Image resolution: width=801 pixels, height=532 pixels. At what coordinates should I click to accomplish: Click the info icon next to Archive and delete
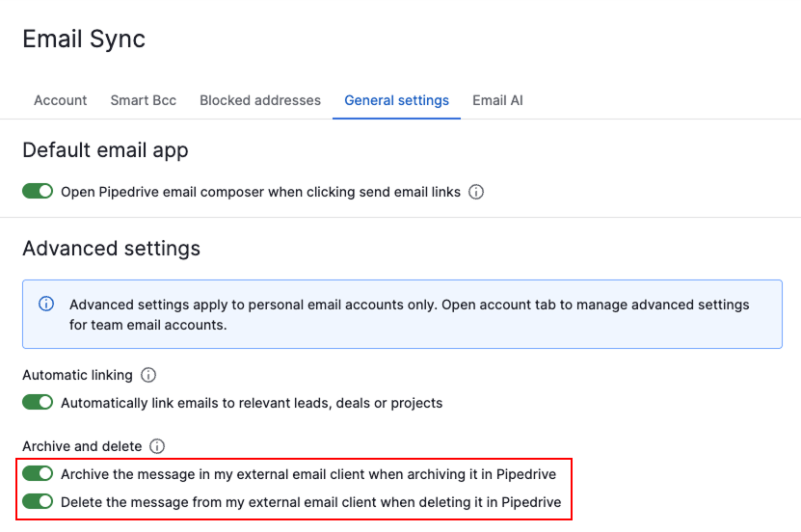pos(157,446)
